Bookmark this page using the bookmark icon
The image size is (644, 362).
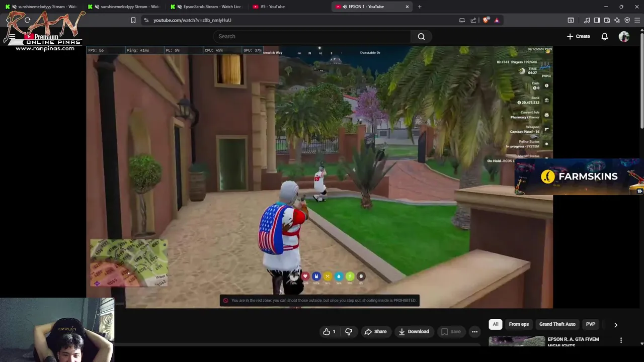tap(133, 20)
